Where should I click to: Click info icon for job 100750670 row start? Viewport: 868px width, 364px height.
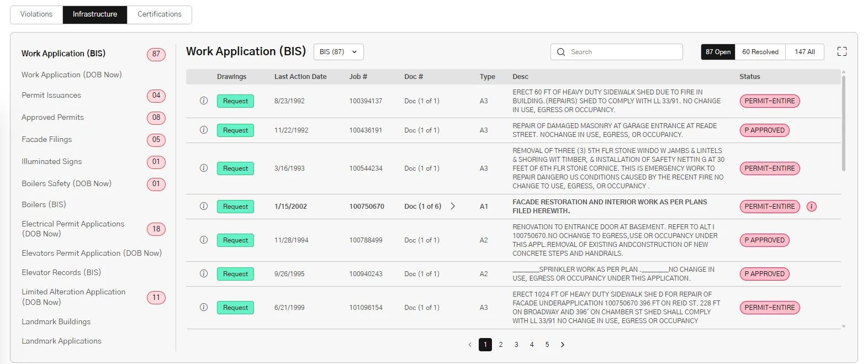pos(204,207)
